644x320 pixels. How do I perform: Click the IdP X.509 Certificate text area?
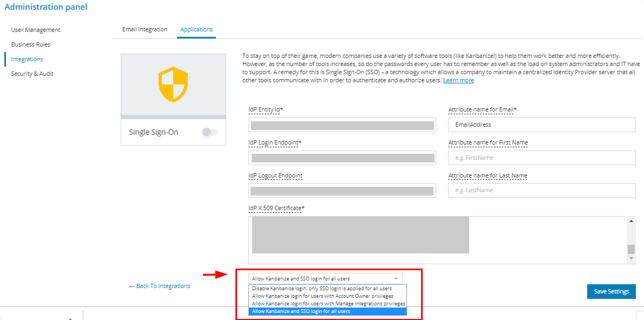(x=438, y=240)
